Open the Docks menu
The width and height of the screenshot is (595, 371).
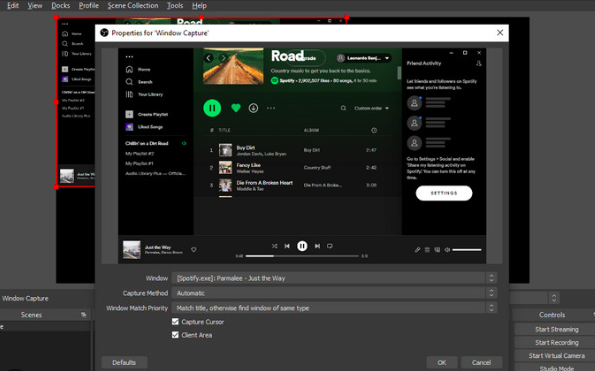point(61,6)
